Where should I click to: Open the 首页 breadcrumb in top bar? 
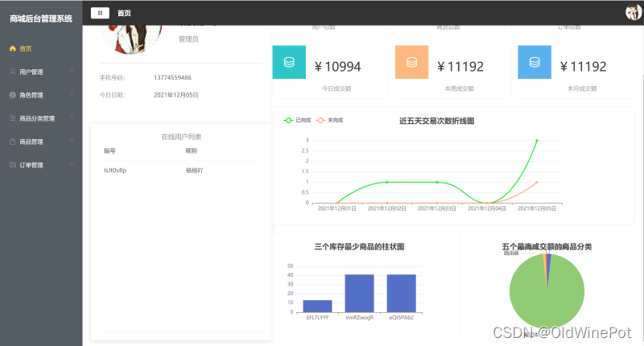click(124, 13)
